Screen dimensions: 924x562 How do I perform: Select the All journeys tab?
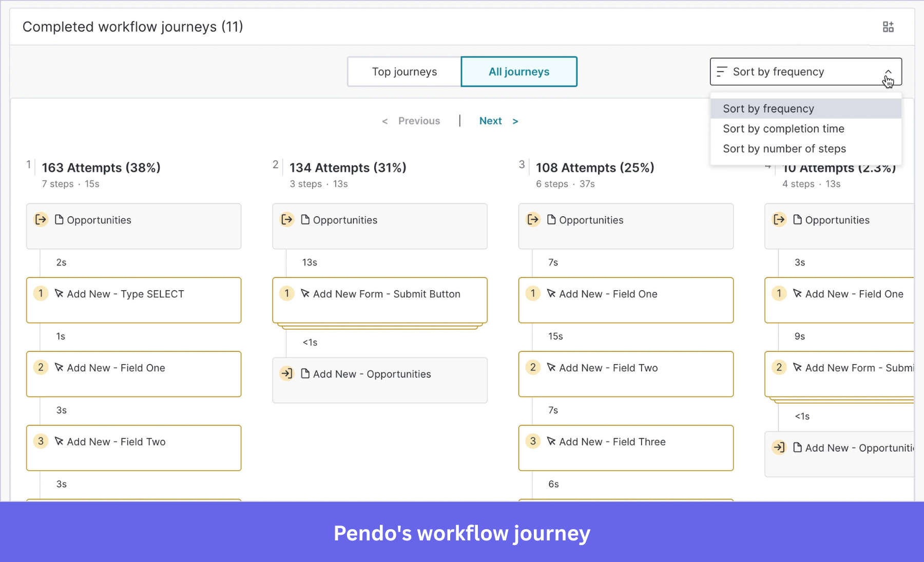(x=519, y=72)
